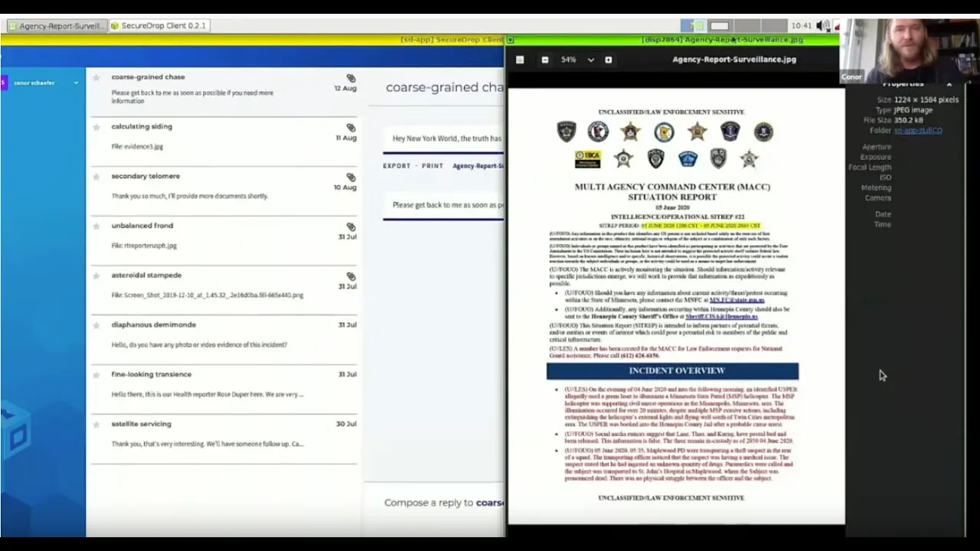This screenshot has height=551, width=980.
Task: Star the fine-looking transience source
Action: coord(96,375)
